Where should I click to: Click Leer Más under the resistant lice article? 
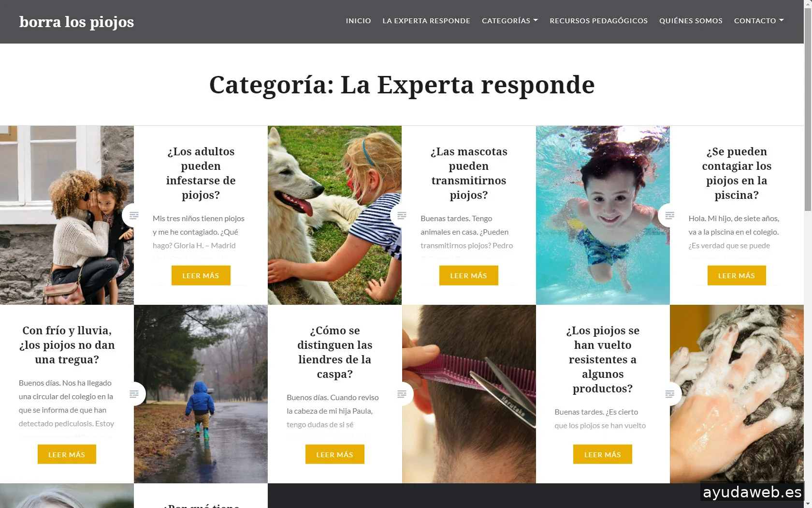(602, 454)
